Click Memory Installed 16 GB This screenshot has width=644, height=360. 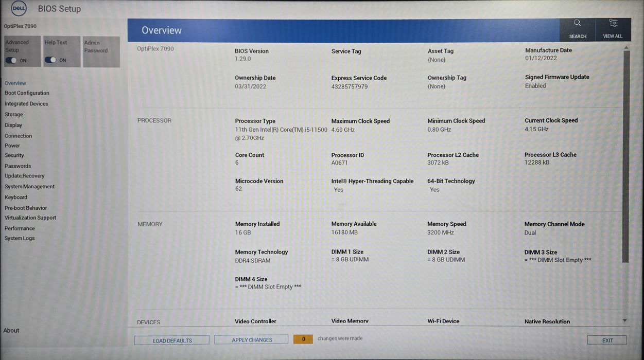243,232
